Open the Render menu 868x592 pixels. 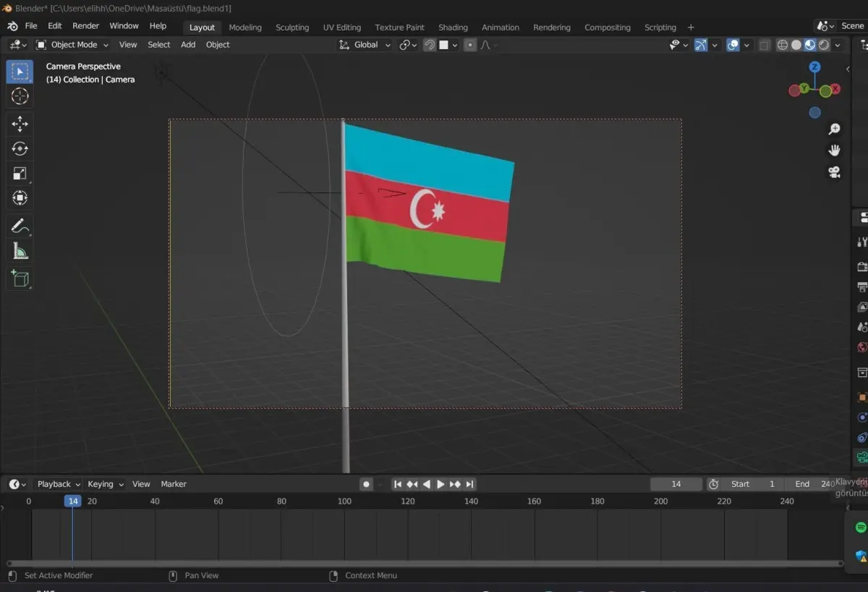tap(85, 26)
